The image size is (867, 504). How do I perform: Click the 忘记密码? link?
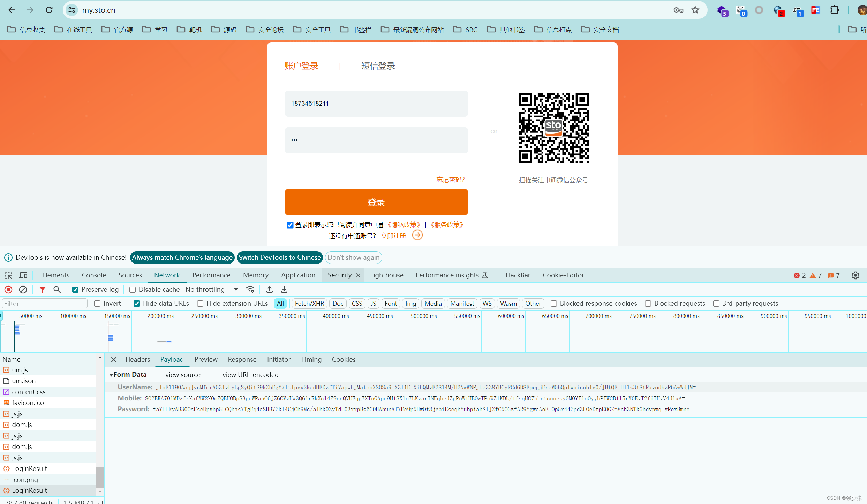click(x=450, y=180)
